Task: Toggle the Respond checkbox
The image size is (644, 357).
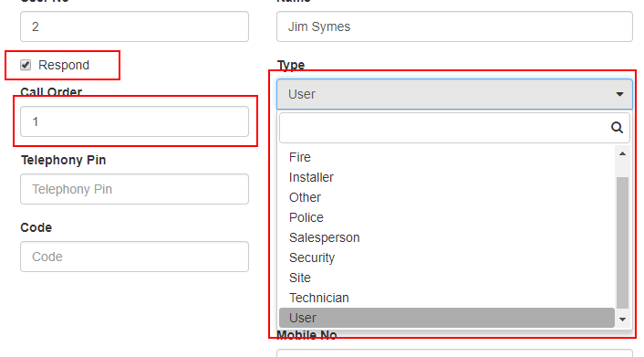Action: (x=26, y=65)
